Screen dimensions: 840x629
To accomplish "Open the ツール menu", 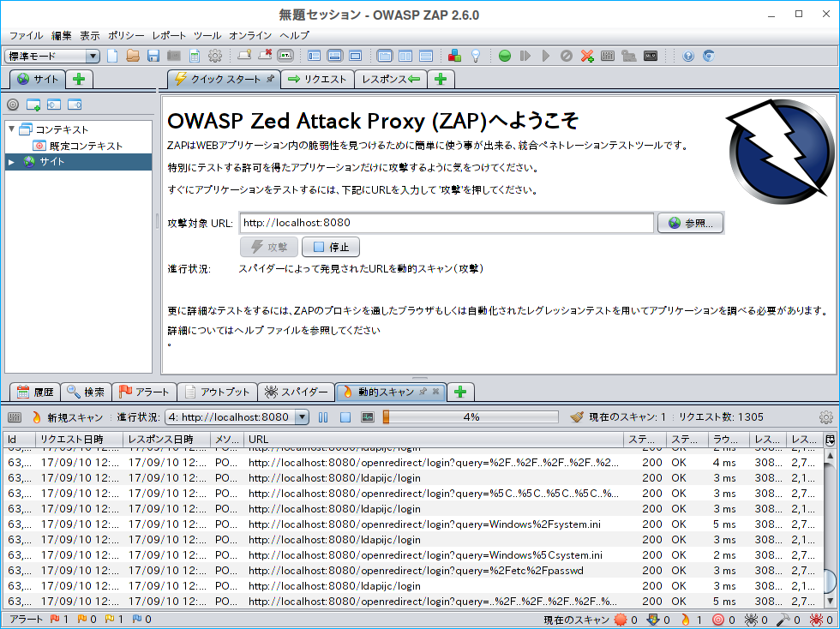I will [x=206, y=36].
